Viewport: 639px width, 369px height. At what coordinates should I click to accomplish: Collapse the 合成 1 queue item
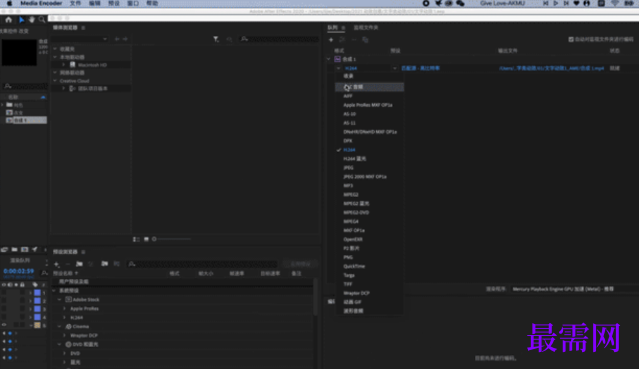(329, 59)
